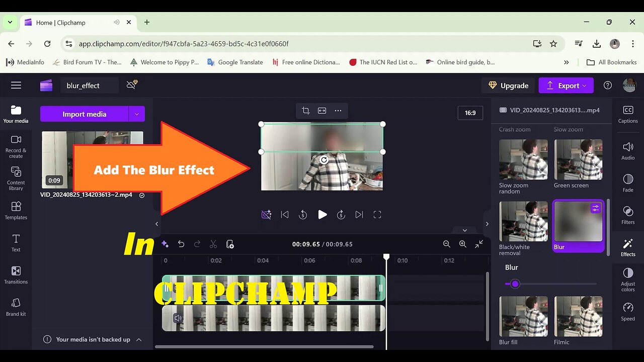Collapse the left media panel
The image size is (644, 362).
[x=156, y=224]
